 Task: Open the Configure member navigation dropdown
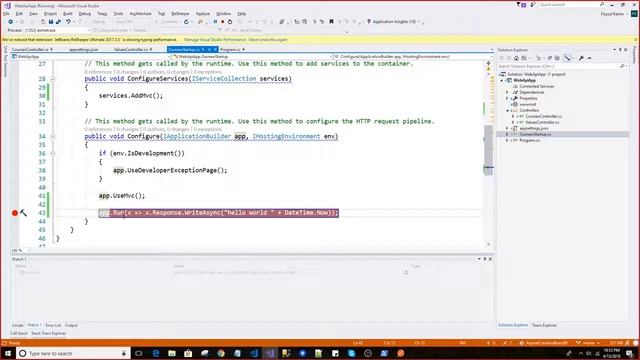click(413, 57)
